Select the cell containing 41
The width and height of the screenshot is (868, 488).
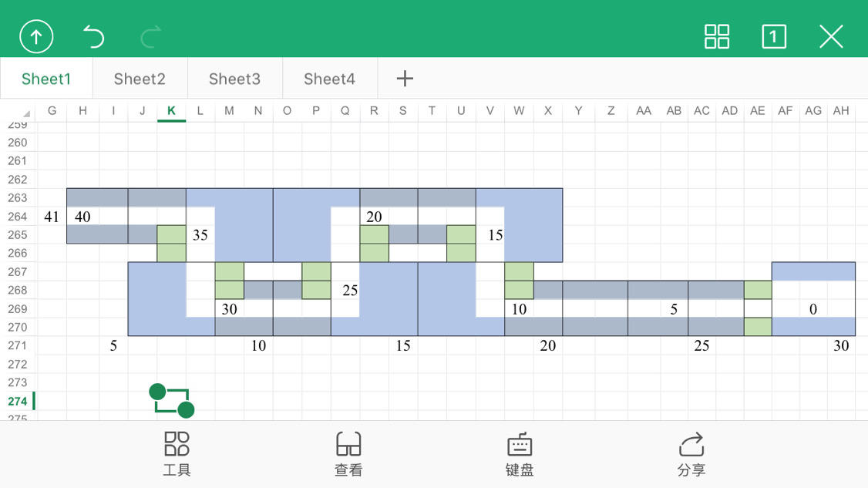click(x=52, y=217)
